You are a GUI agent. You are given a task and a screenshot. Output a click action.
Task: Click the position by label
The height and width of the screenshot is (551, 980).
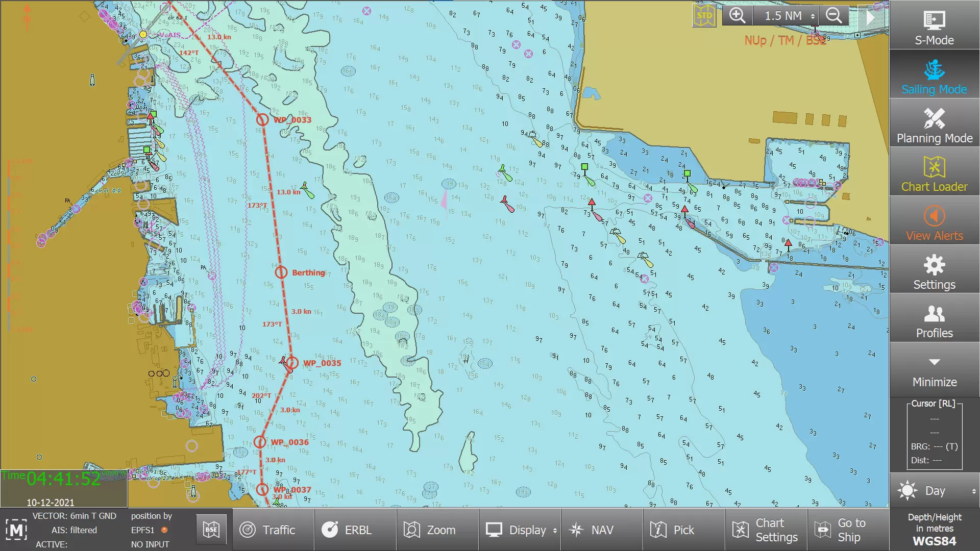click(152, 516)
